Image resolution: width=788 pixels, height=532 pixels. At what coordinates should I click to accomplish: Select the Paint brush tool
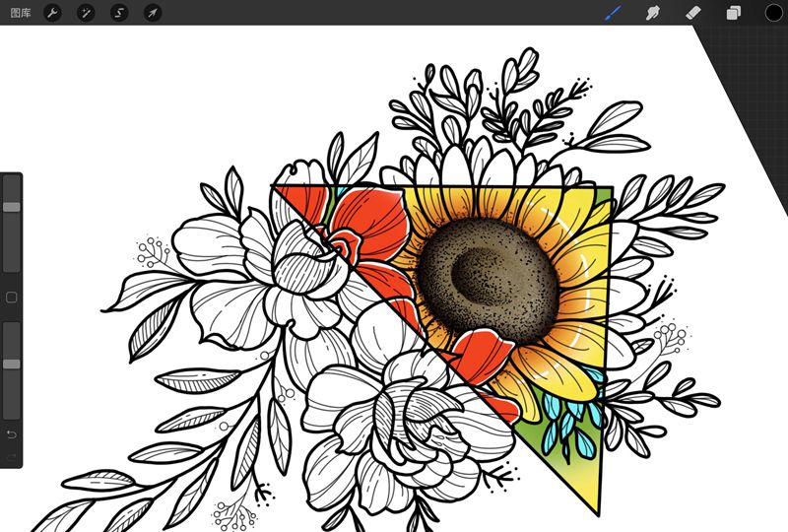[x=613, y=13]
